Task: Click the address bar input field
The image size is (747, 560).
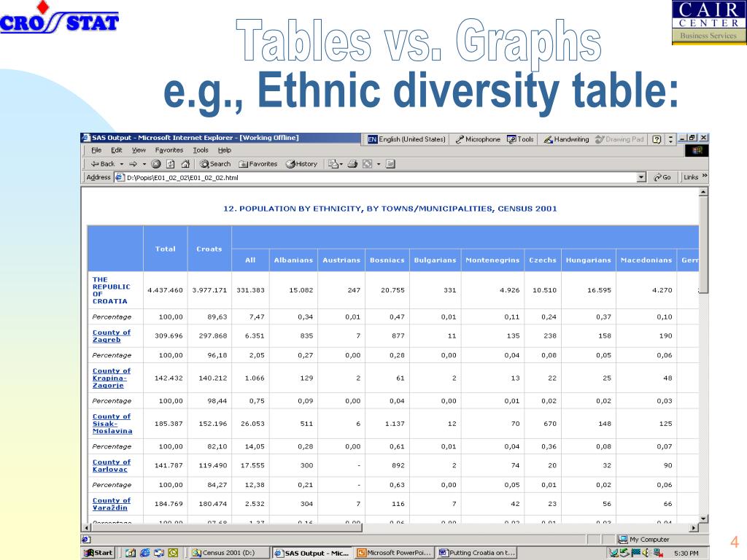Action: pos(376,178)
